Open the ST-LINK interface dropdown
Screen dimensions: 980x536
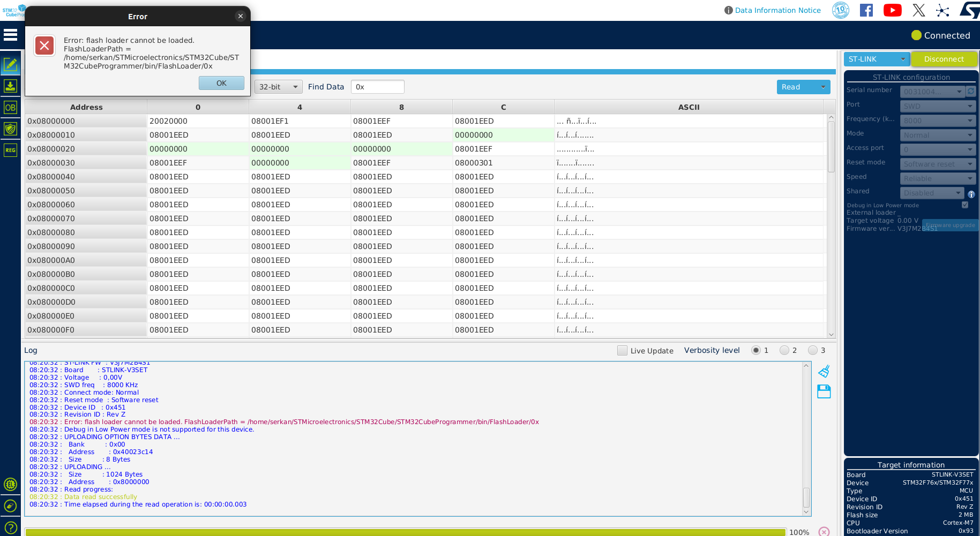click(x=877, y=59)
